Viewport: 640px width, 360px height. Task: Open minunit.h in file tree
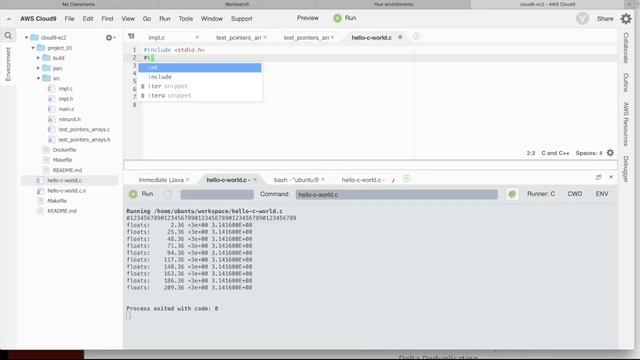[x=69, y=119]
